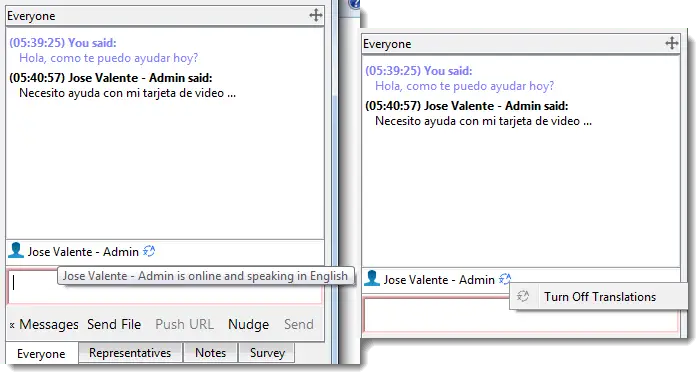Screen dimensions: 697x379
Task: Click 'Jose Valente - Admin' name in left chat
Action: click(x=83, y=252)
